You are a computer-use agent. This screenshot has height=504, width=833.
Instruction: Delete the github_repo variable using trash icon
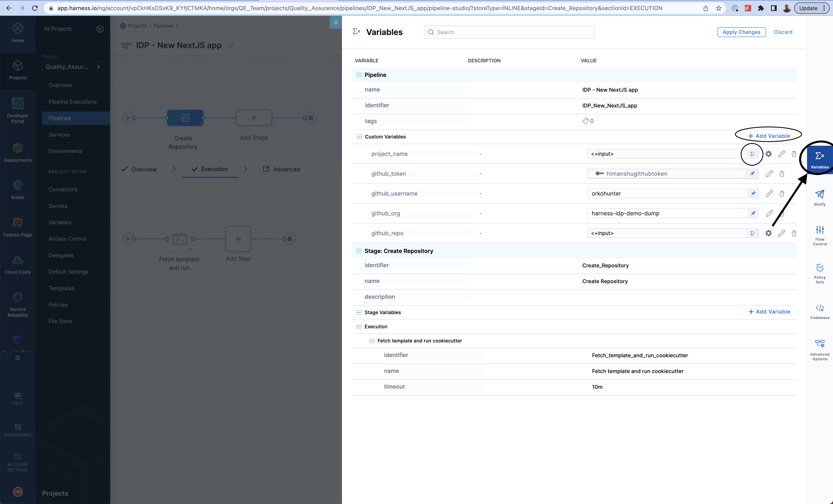point(794,233)
